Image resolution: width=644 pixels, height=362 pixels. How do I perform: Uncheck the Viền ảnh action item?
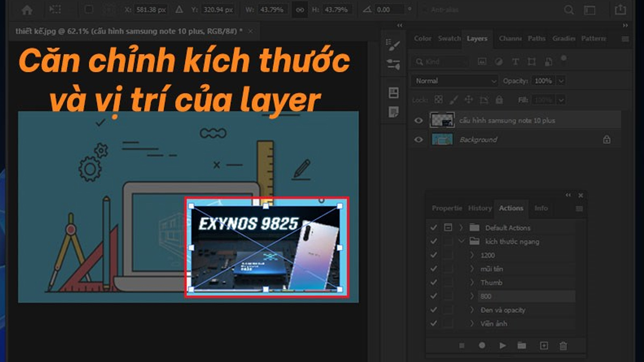click(x=433, y=323)
